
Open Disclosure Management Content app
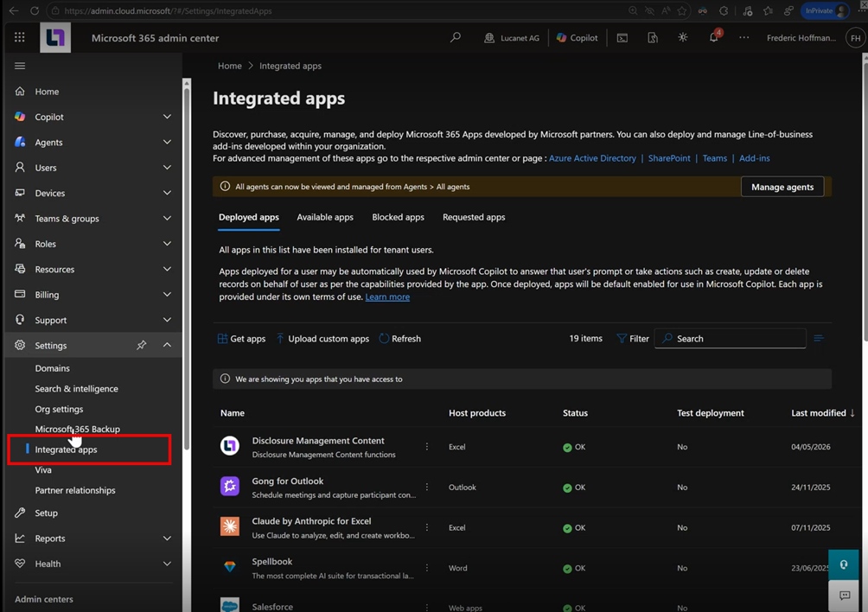click(318, 441)
